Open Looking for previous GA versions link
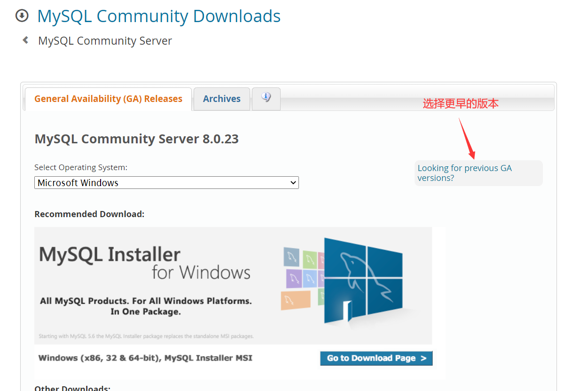The width and height of the screenshot is (588, 391). [464, 173]
